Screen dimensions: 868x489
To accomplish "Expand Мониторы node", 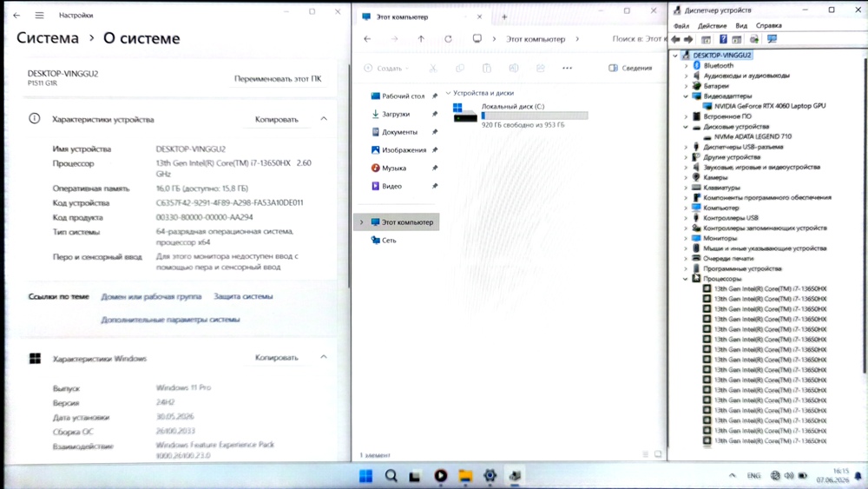I will [x=686, y=238].
